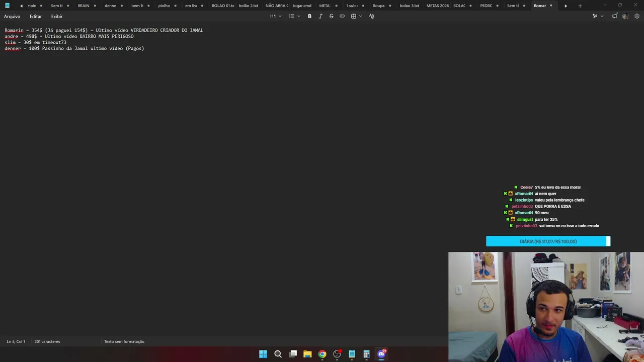Open Task View on the taskbar
Viewport: 644px width, 362px height.
point(293,354)
